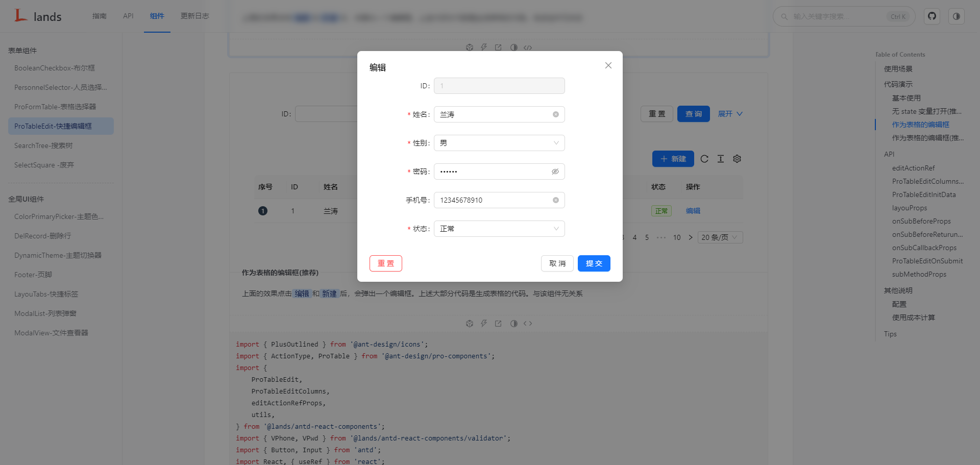
Task: Show source code icon in top demo toolbar
Action: pos(528,47)
